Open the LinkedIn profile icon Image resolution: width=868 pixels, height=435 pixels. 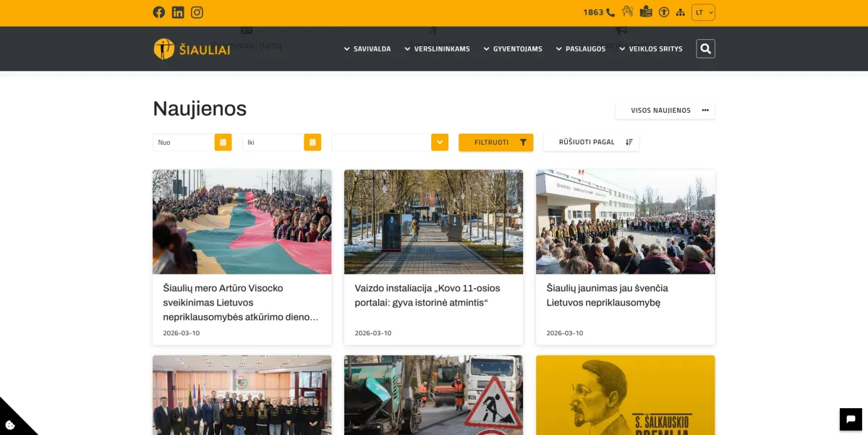[x=178, y=12]
